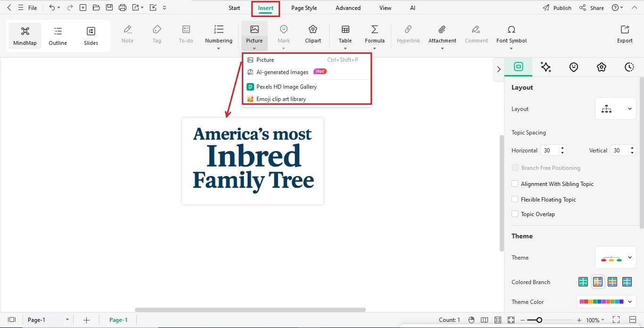Click the Vertical spacing stepper arrows
Image resolution: width=644 pixels, height=328 pixels.
[x=632, y=151]
